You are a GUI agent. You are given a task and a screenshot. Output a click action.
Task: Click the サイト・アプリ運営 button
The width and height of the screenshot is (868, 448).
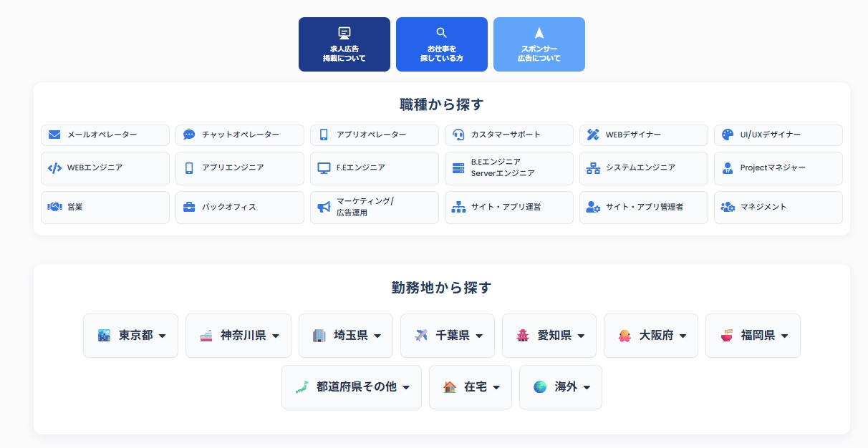(509, 207)
